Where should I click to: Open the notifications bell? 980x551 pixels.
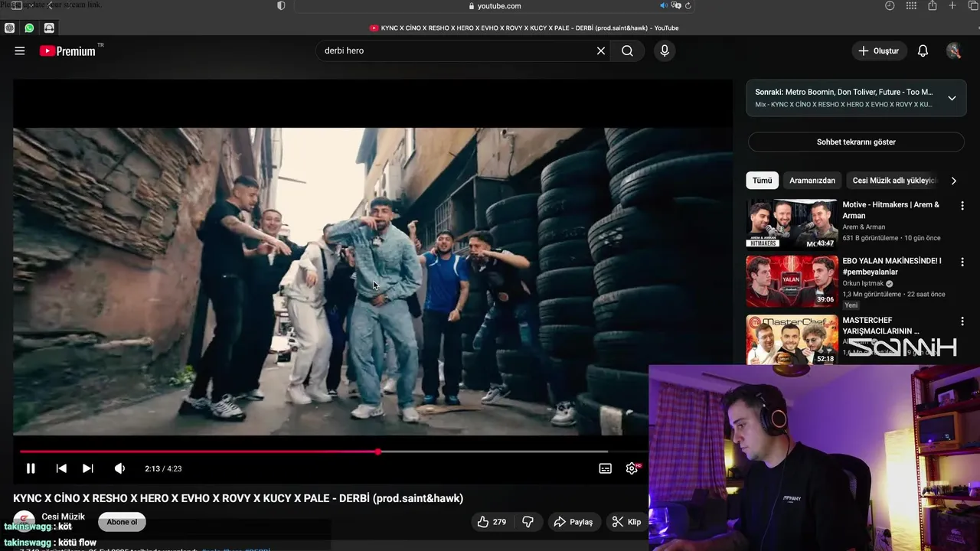click(923, 51)
